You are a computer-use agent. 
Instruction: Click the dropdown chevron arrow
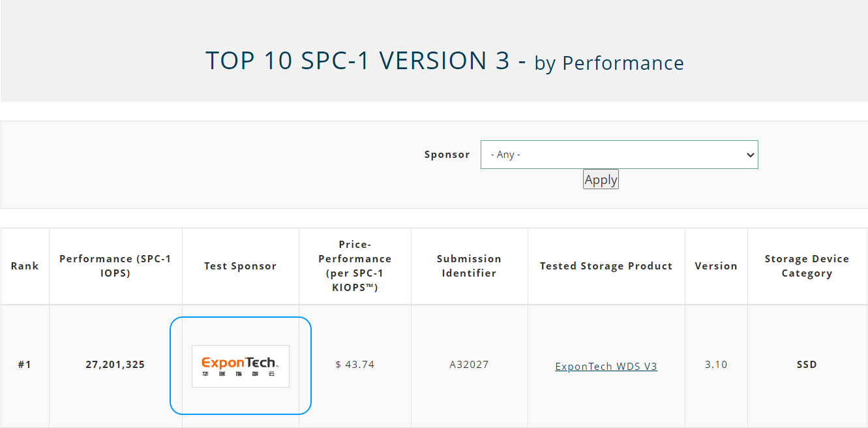[749, 155]
